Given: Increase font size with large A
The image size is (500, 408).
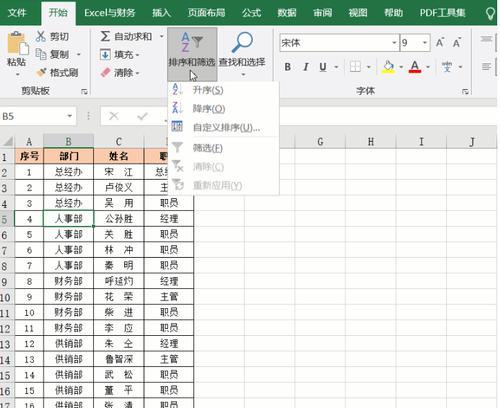Looking at the screenshot, I should (440, 43).
